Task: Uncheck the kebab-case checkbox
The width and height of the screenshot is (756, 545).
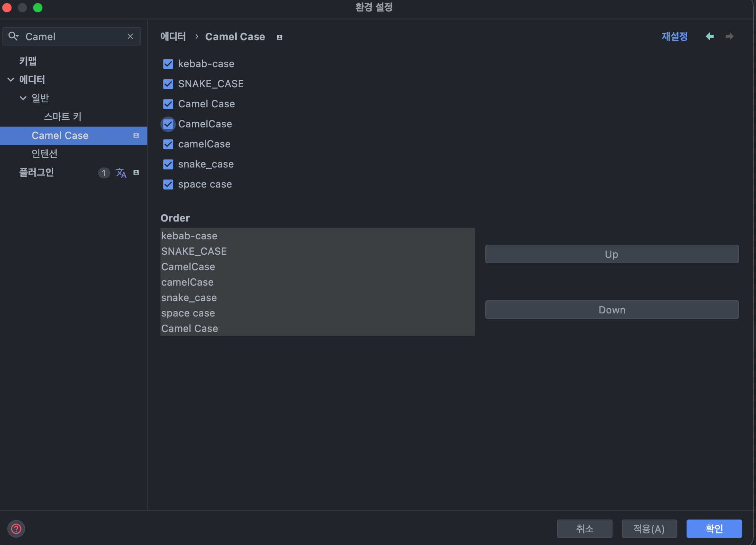Action: coord(168,64)
